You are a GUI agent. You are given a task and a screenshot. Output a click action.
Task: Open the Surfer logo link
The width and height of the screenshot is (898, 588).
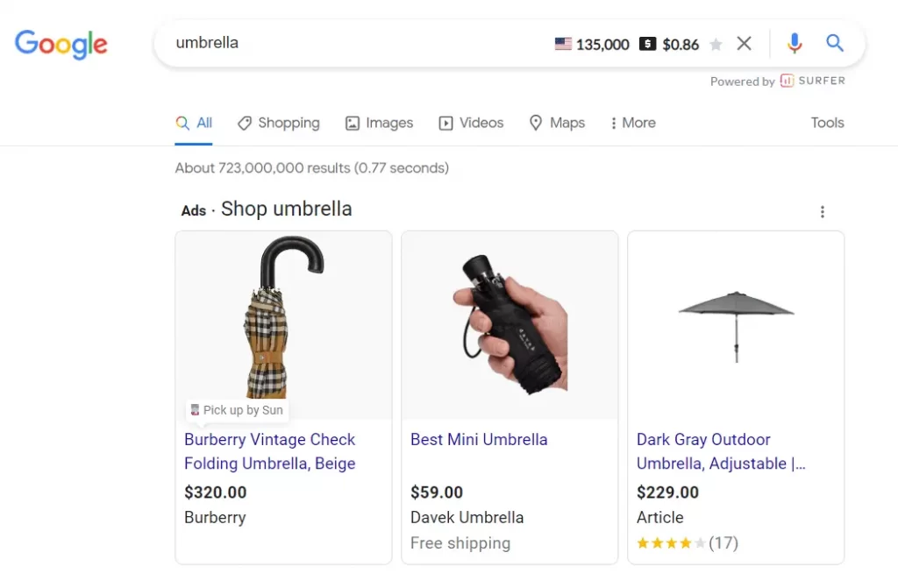[813, 81]
